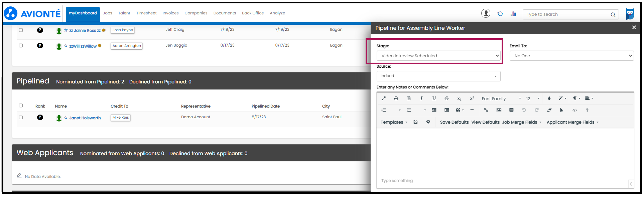Open the Talent menu
This screenshot has height=197, width=644.
click(124, 13)
